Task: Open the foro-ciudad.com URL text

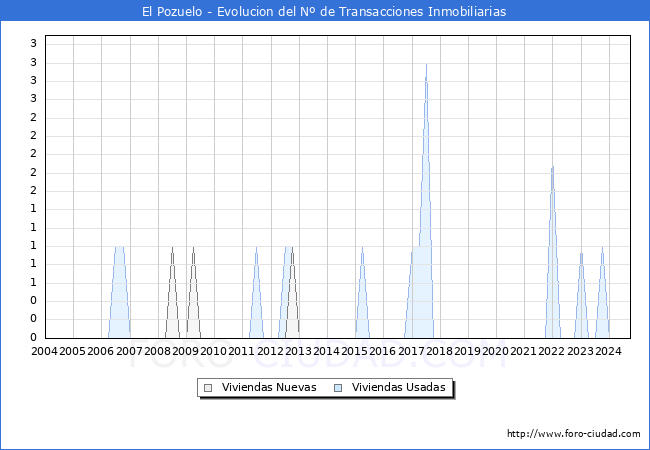Action: point(574,433)
